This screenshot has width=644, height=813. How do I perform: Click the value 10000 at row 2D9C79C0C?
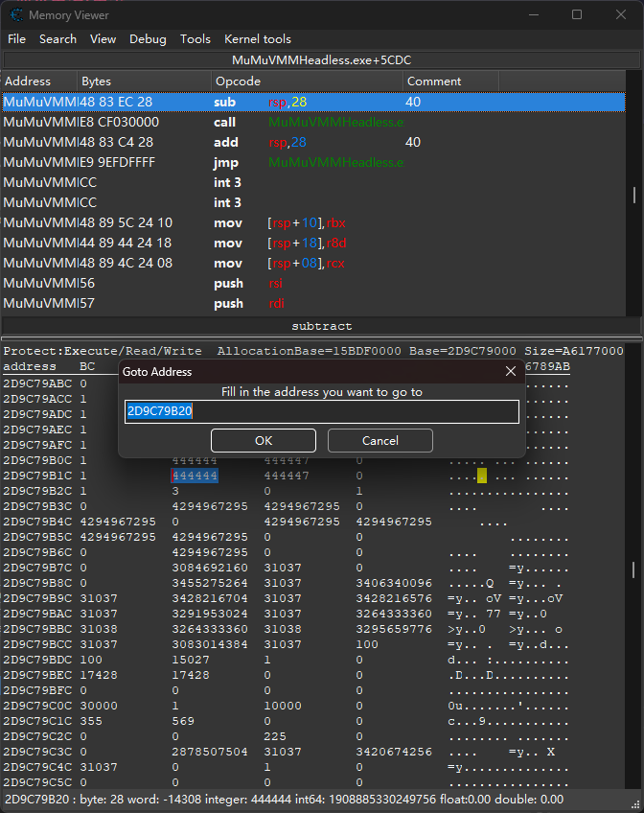tap(283, 706)
